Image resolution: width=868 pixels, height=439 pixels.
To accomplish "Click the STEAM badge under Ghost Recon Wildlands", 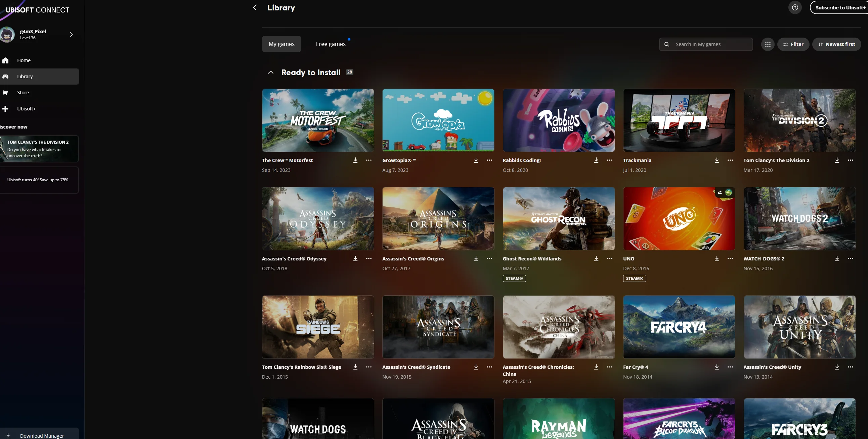I will point(514,279).
